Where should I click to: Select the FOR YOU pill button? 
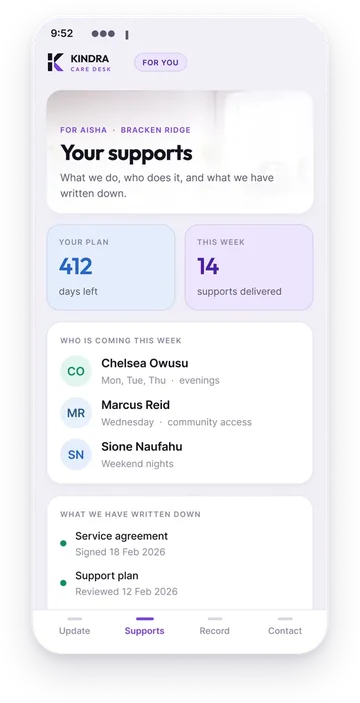tap(160, 63)
